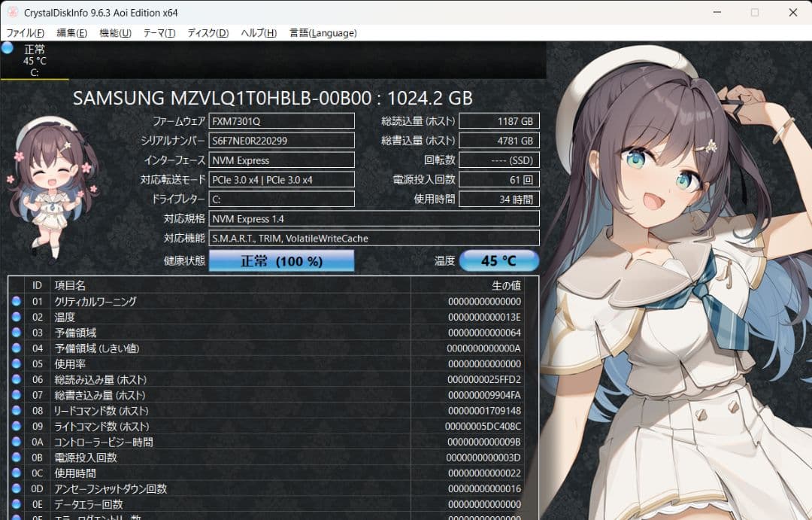Viewport: 812px width, 520px height.
Task: Click the 対応機能 field S.M.A.R.T., TRIM
Action: (374, 239)
